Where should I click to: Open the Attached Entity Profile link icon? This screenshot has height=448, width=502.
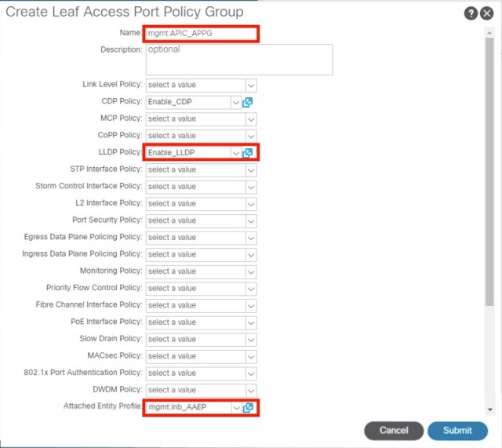click(x=249, y=407)
